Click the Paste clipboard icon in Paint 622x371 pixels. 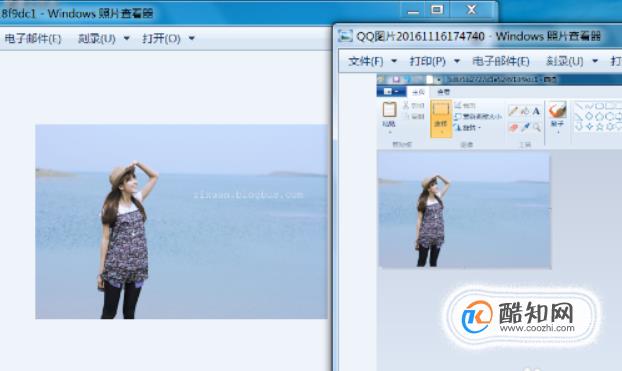click(x=390, y=110)
